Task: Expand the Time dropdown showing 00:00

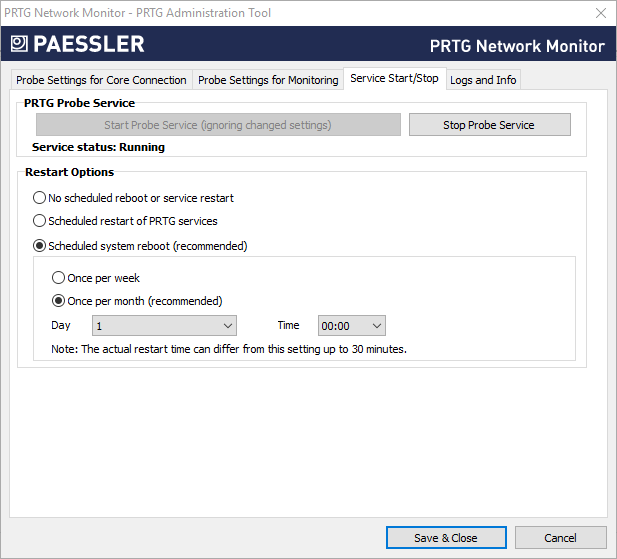Action: click(351, 326)
